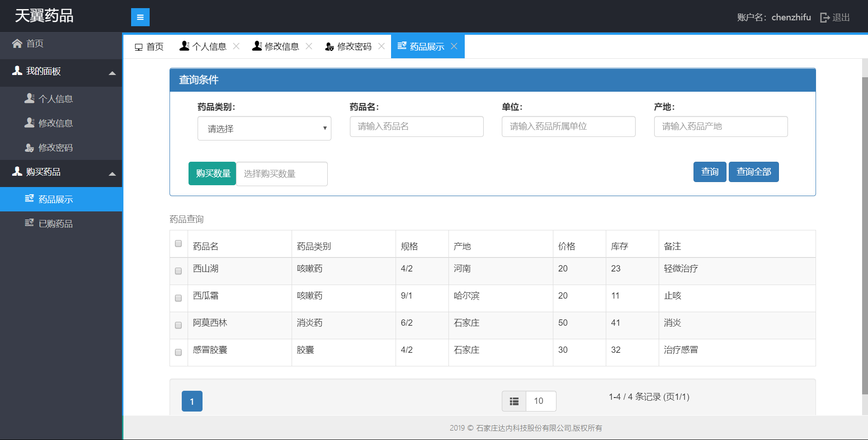
Task: Click the logout icon beside 退出
Action: [825, 18]
